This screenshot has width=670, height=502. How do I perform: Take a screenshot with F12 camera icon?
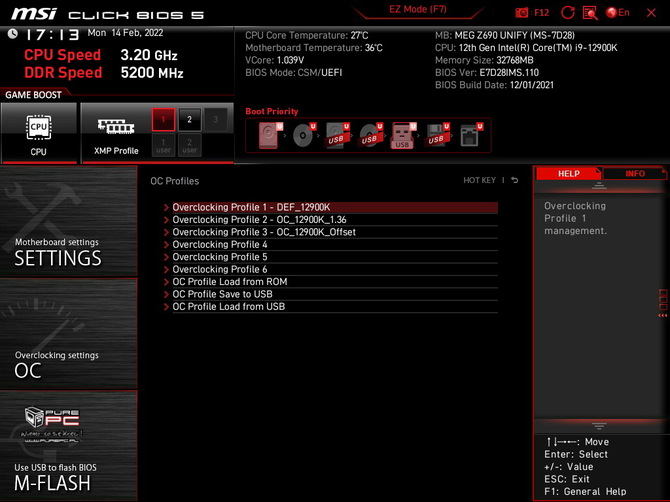[532, 12]
